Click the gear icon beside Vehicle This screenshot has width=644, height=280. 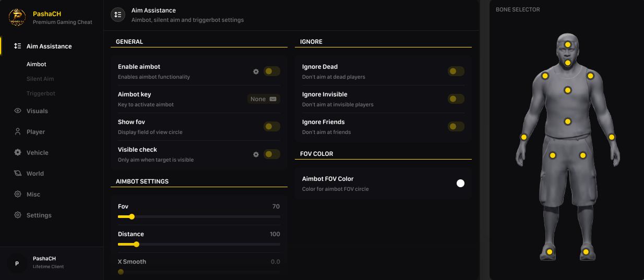tap(18, 153)
